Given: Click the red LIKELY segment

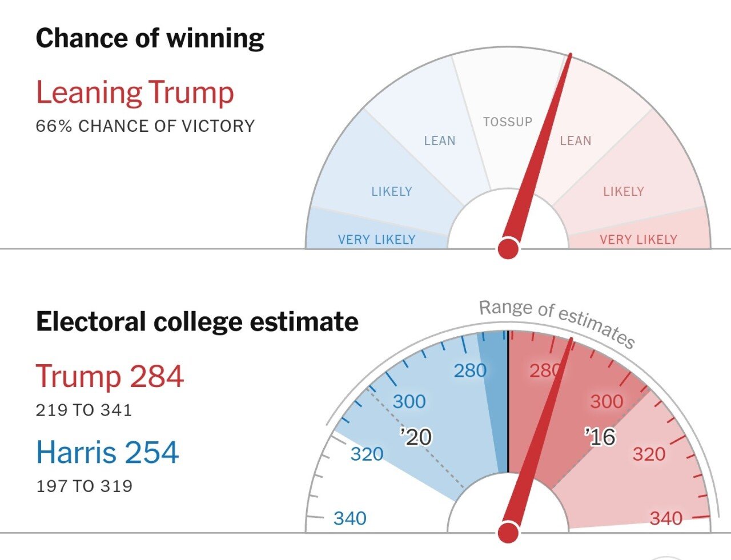Looking at the screenshot, I should 624,191.
